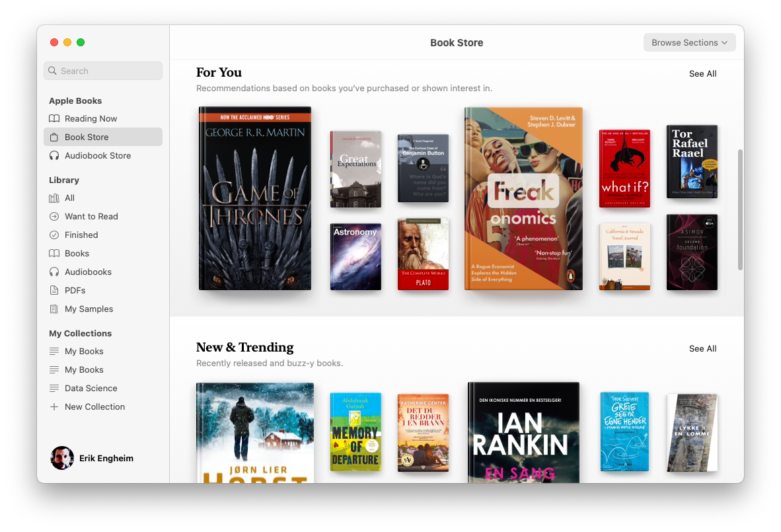Click the Audiobooks headphones icon in Library

coord(54,272)
